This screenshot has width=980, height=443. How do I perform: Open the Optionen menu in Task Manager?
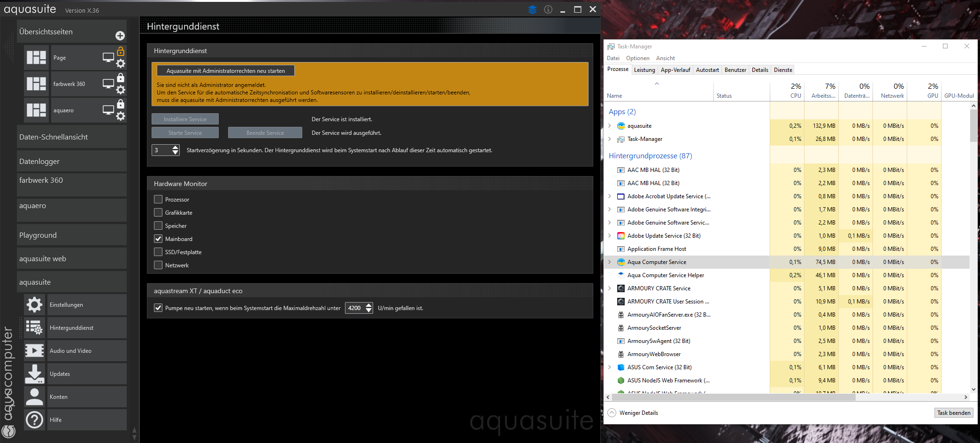pyautogui.click(x=638, y=58)
